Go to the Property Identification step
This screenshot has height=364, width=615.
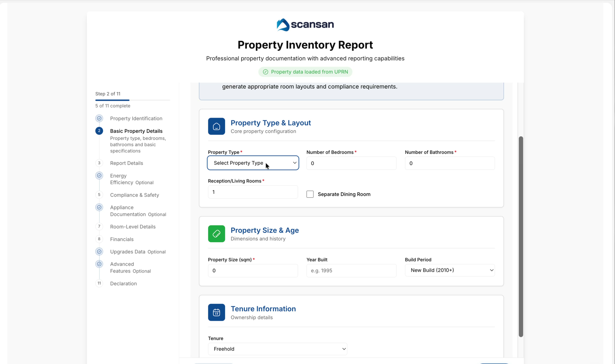coord(136,119)
